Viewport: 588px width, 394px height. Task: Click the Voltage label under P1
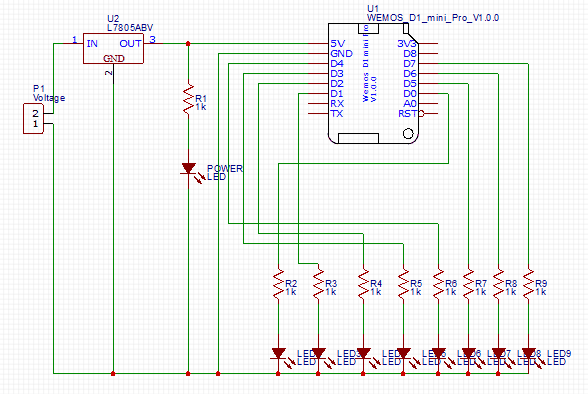49,98
